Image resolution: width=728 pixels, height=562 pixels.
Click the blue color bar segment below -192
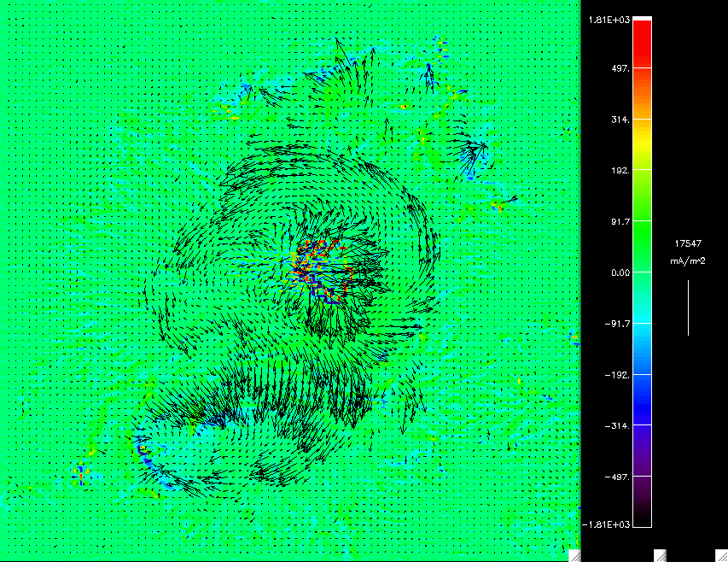tap(642, 400)
